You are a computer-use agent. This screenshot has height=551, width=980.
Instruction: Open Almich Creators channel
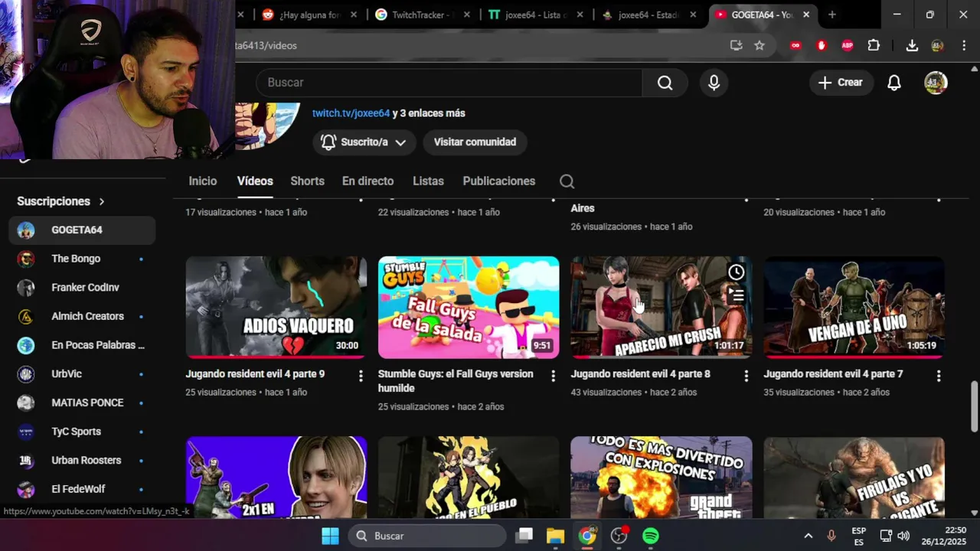pos(82,316)
